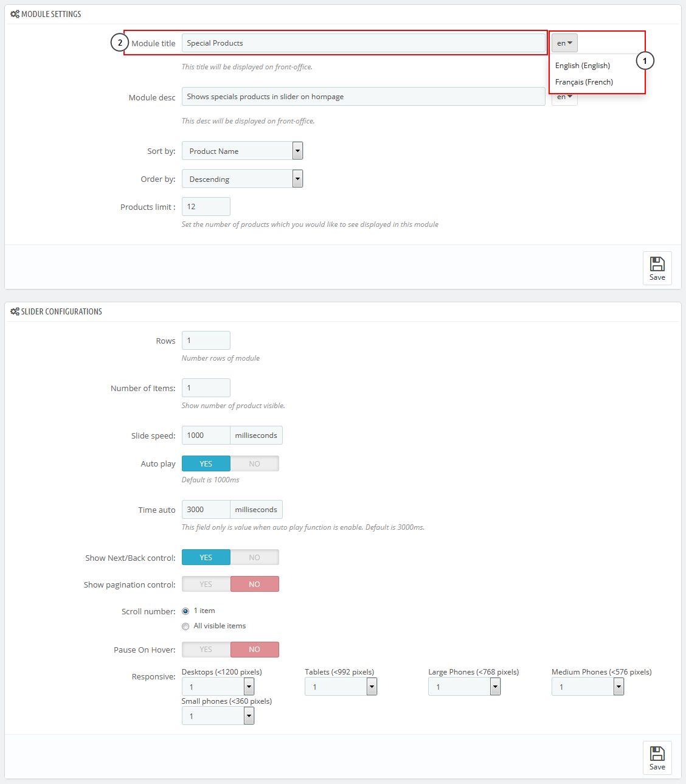Set Show Next/Back control to NO
Screen dimensions: 686x784
point(254,558)
